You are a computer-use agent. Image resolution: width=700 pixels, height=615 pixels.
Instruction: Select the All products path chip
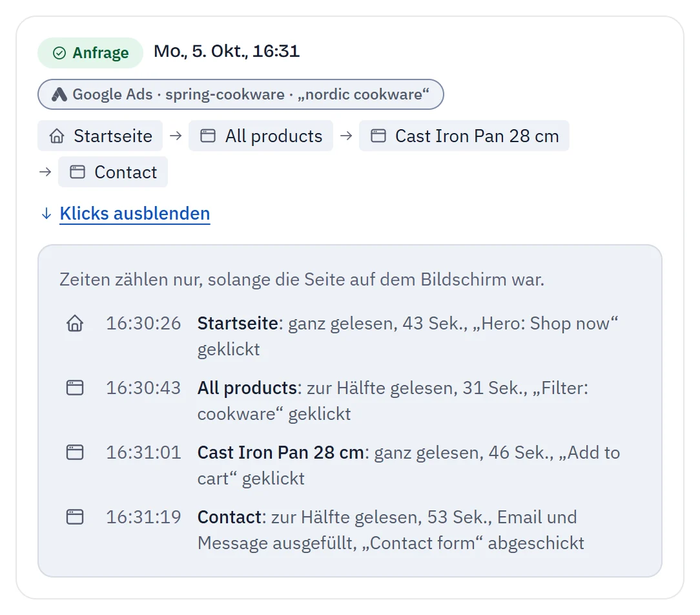tap(261, 136)
